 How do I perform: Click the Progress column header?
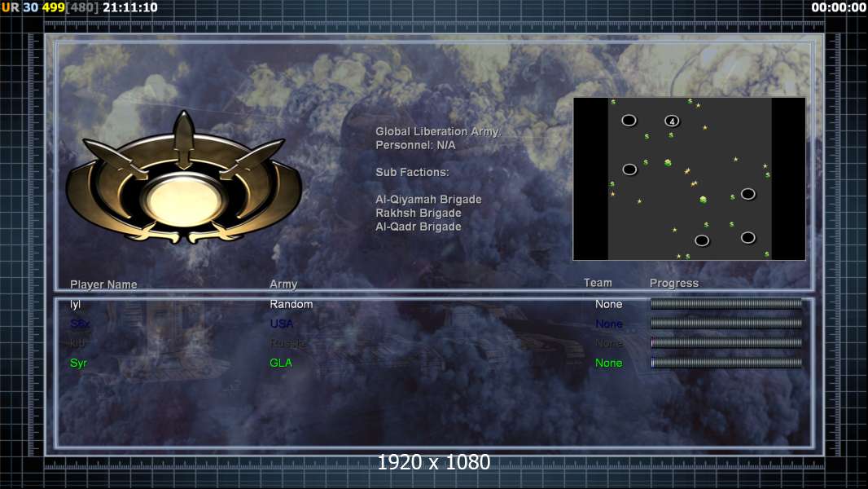(x=673, y=283)
